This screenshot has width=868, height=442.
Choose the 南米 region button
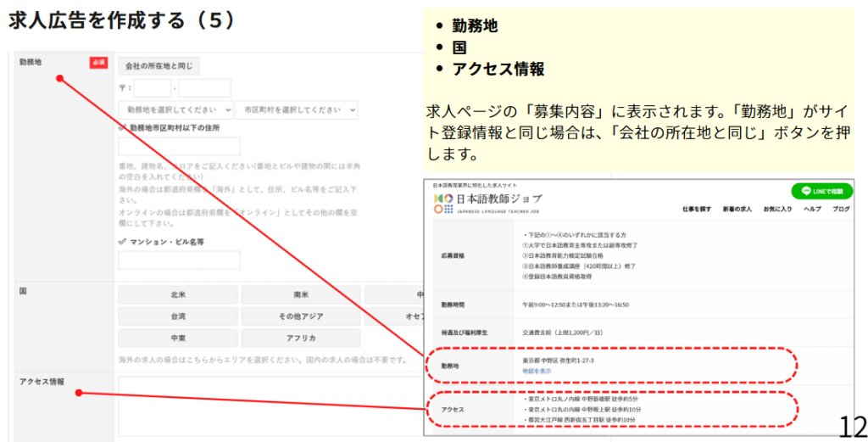[300, 295]
